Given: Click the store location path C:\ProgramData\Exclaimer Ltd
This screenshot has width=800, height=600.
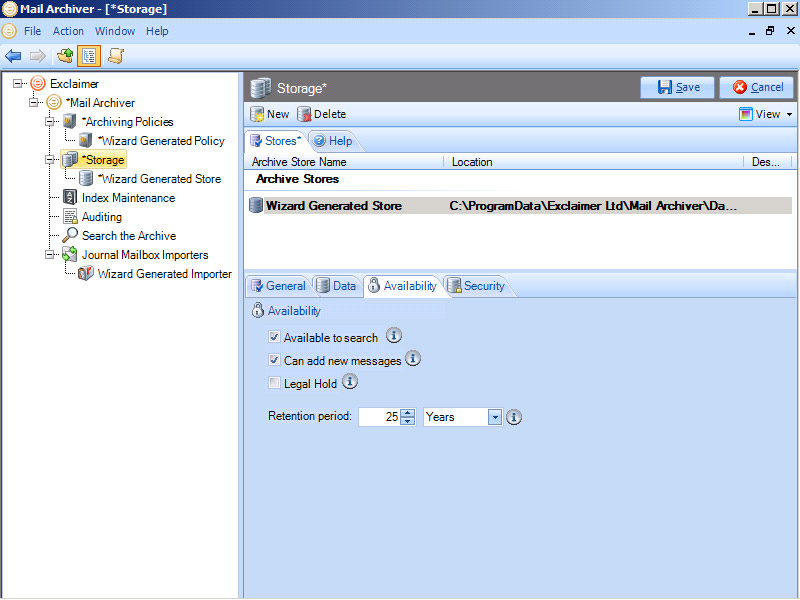Looking at the screenshot, I should (x=593, y=206).
